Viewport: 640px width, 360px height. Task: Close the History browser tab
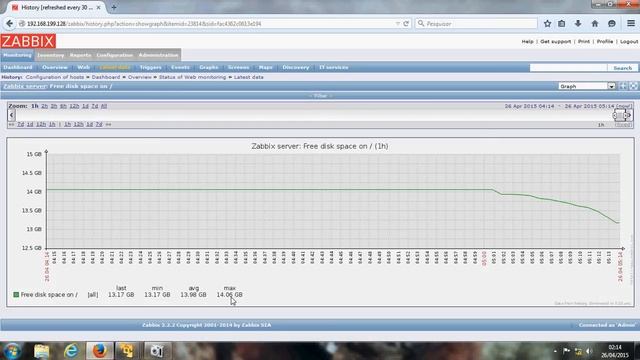coord(98,7)
